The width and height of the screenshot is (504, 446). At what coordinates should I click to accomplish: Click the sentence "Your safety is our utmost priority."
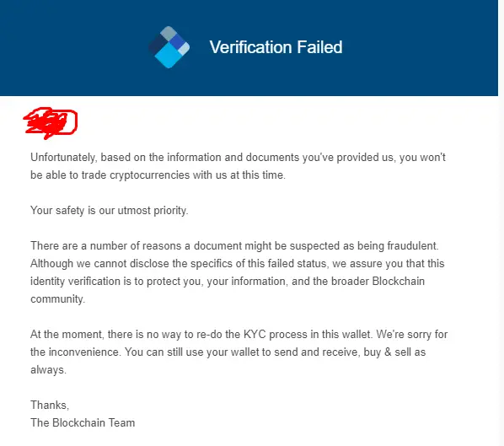point(110,211)
